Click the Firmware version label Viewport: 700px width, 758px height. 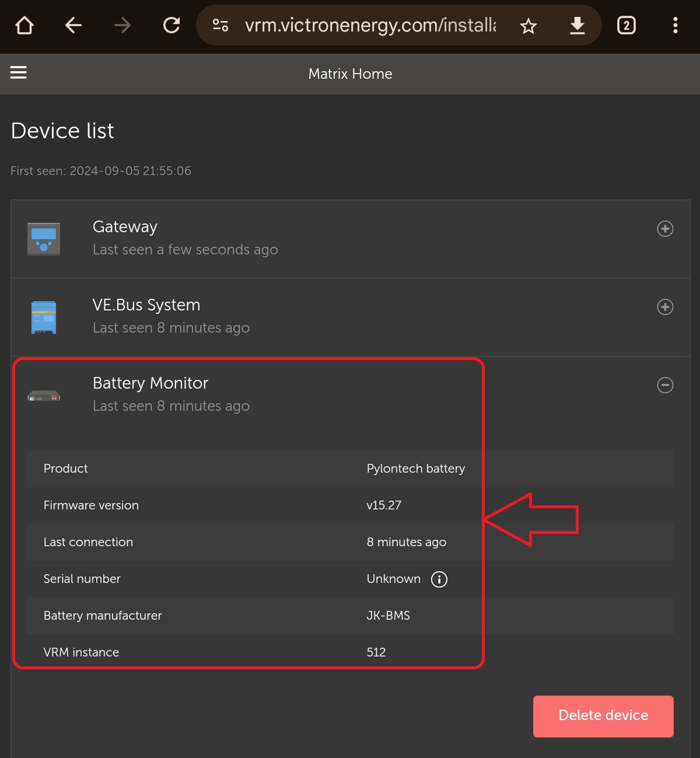91,505
